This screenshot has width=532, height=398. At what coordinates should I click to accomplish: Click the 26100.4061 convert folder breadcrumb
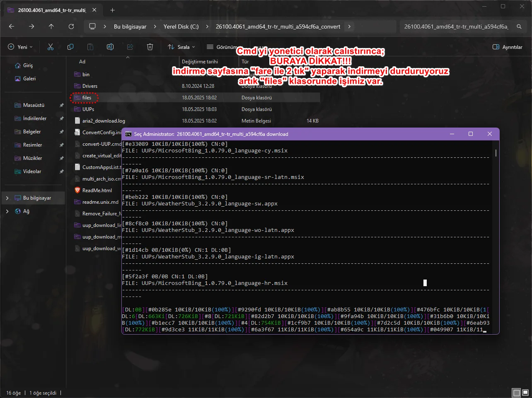[278, 27]
